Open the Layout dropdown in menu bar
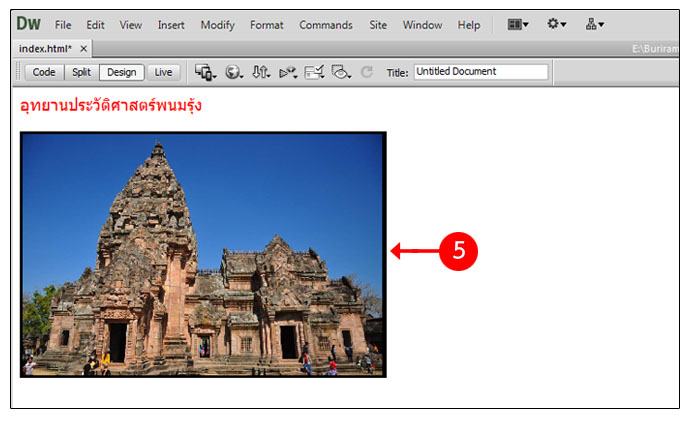The width and height of the screenshot is (691, 422). pyautogui.click(x=518, y=24)
